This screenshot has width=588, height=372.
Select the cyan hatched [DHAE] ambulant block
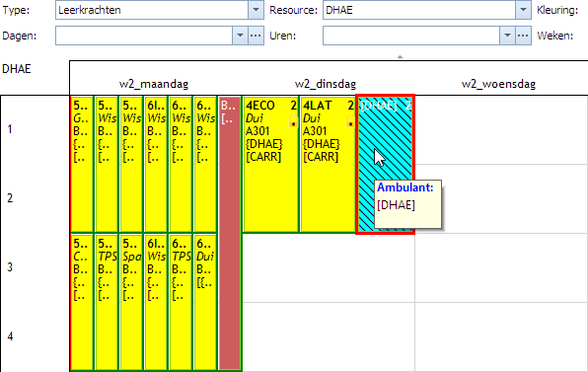point(385,164)
